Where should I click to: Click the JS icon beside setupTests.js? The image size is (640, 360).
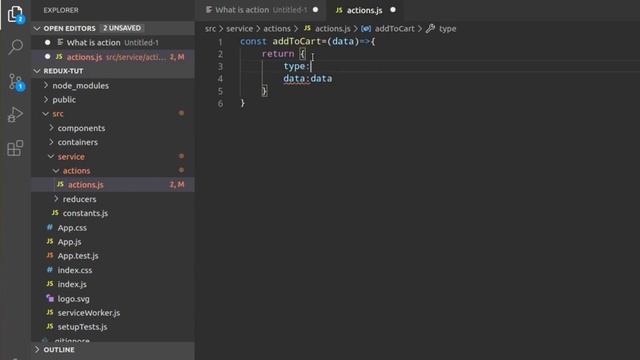pos(50,327)
